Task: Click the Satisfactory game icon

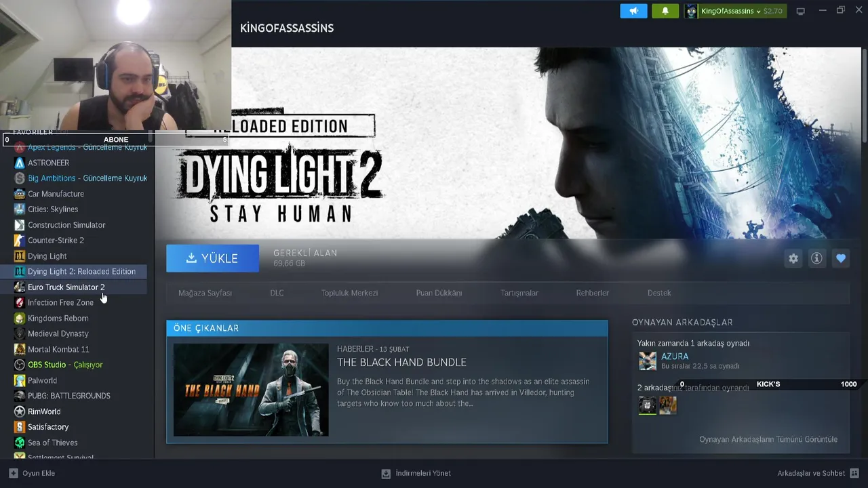Action: [x=20, y=428]
